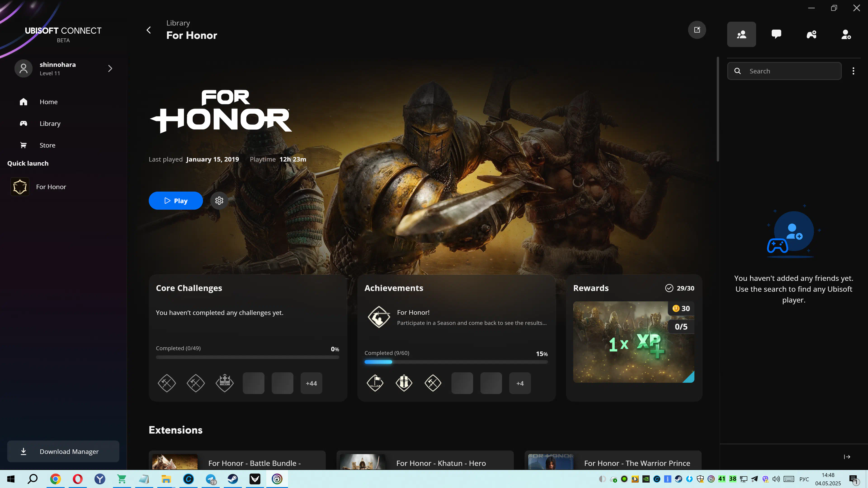Open Telegram from taskbar
868x488 pixels.
[x=211, y=479]
